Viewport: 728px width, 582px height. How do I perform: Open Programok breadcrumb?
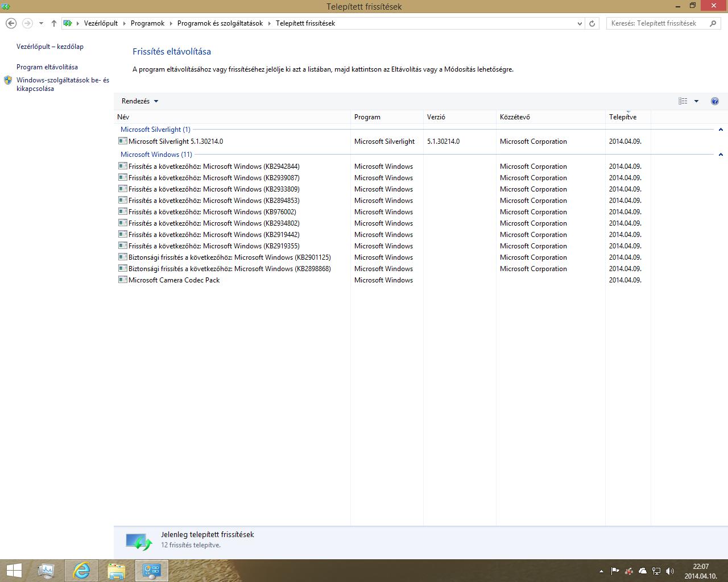pyautogui.click(x=147, y=23)
